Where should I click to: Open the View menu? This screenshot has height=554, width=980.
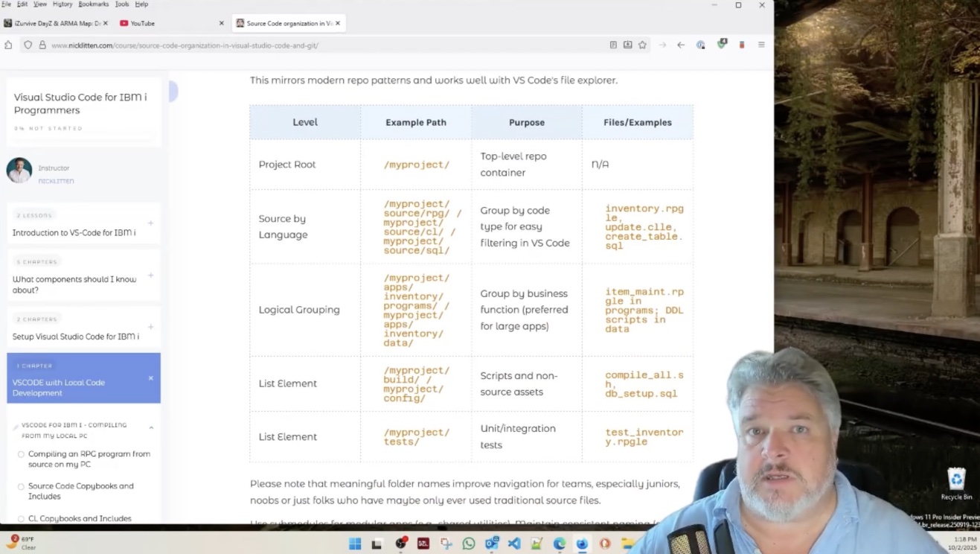point(40,4)
